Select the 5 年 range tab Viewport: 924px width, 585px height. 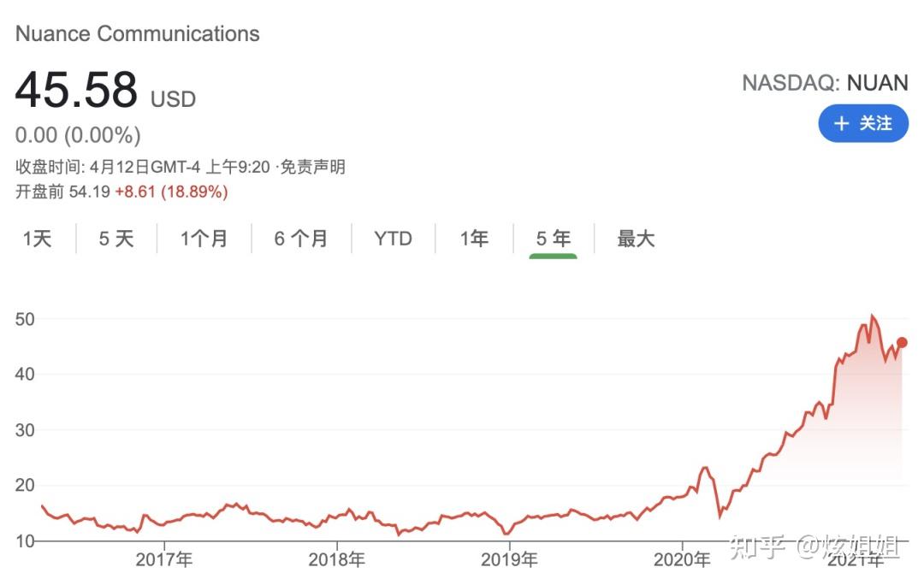click(x=554, y=239)
